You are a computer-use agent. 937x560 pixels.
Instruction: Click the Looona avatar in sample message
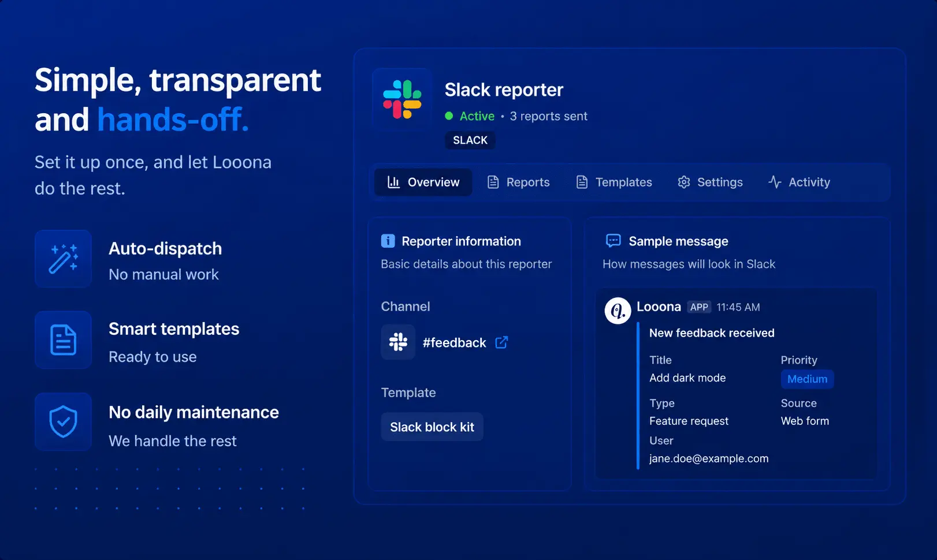point(618,311)
